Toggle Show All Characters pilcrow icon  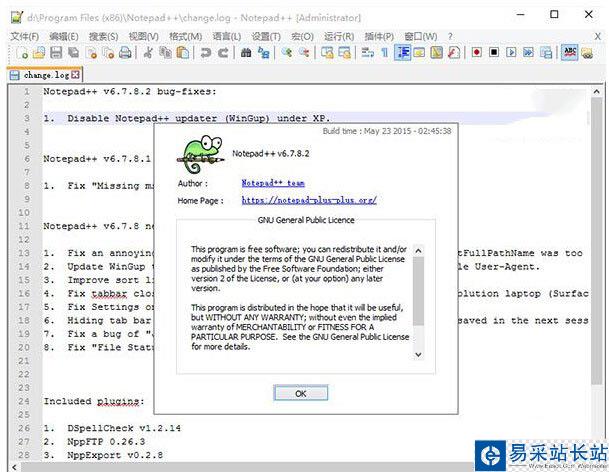(385, 52)
